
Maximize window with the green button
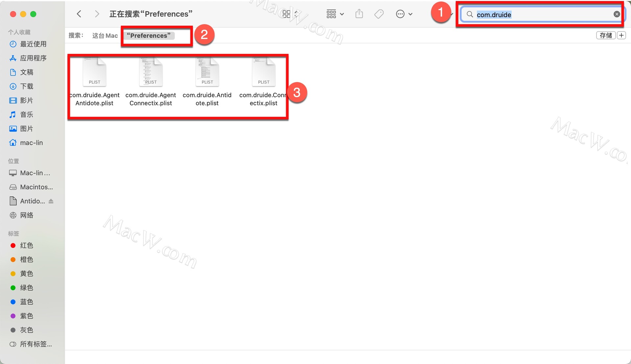pos(33,14)
